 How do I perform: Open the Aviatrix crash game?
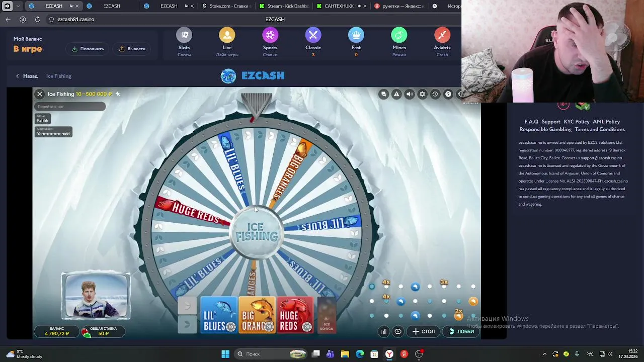(442, 36)
